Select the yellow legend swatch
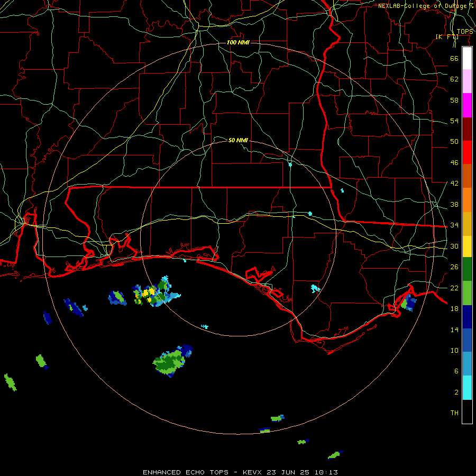 [467, 246]
